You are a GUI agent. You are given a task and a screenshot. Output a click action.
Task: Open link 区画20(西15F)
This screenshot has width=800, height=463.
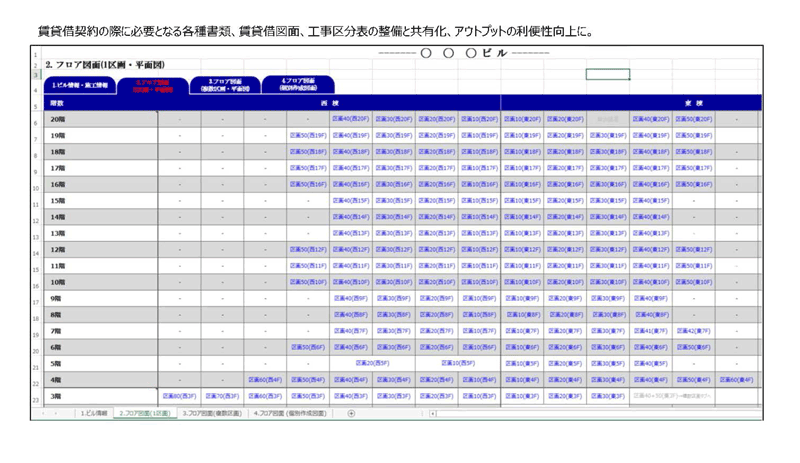click(x=437, y=201)
